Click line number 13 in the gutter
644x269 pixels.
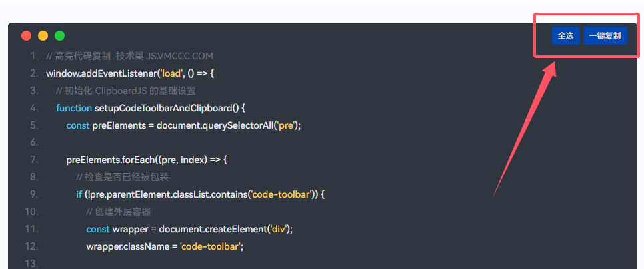pyautogui.click(x=31, y=264)
